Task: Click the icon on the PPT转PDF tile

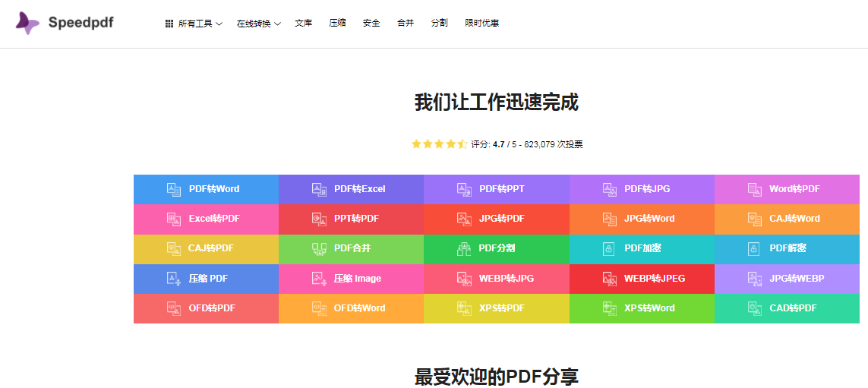Action: point(319,219)
